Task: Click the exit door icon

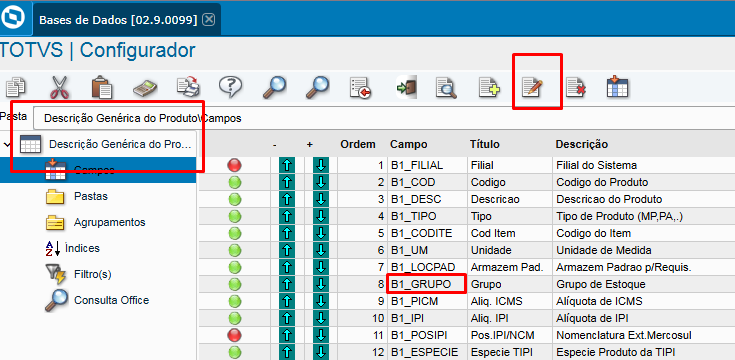Action: pos(406,87)
